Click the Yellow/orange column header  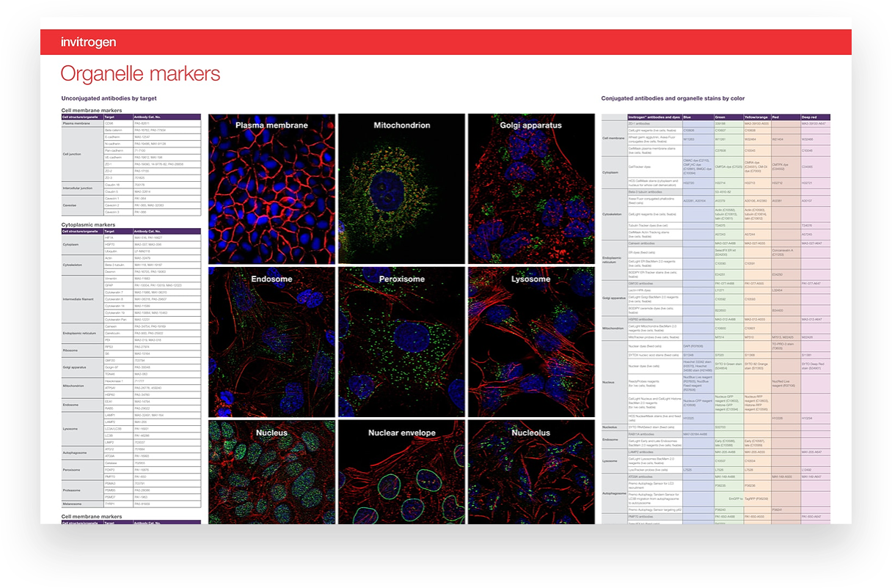756,117
